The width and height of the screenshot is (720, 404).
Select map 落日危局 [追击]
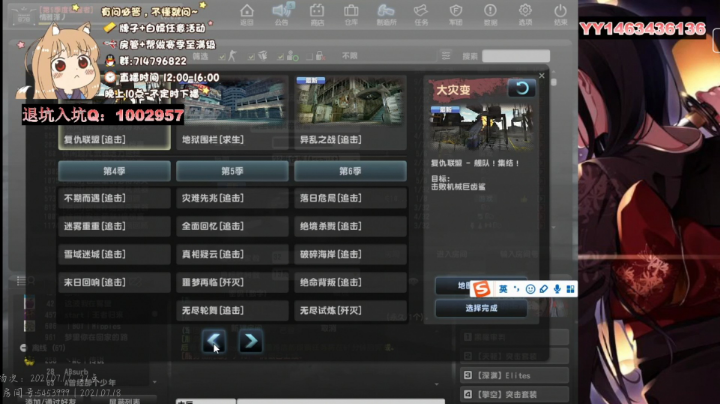pos(350,198)
